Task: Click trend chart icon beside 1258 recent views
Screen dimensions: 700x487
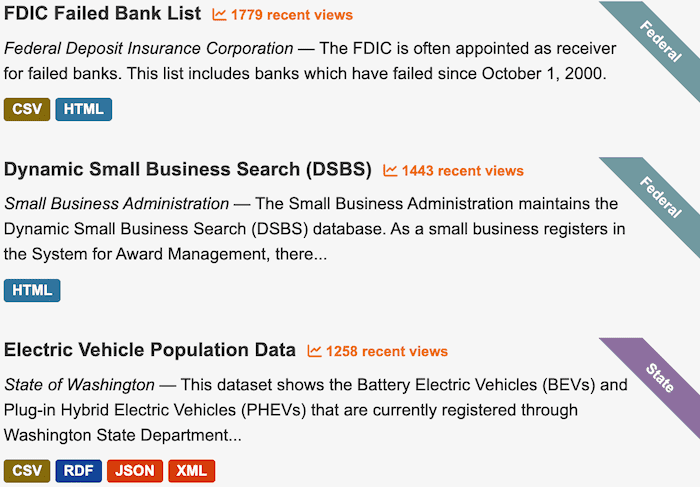Action: pyautogui.click(x=315, y=351)
